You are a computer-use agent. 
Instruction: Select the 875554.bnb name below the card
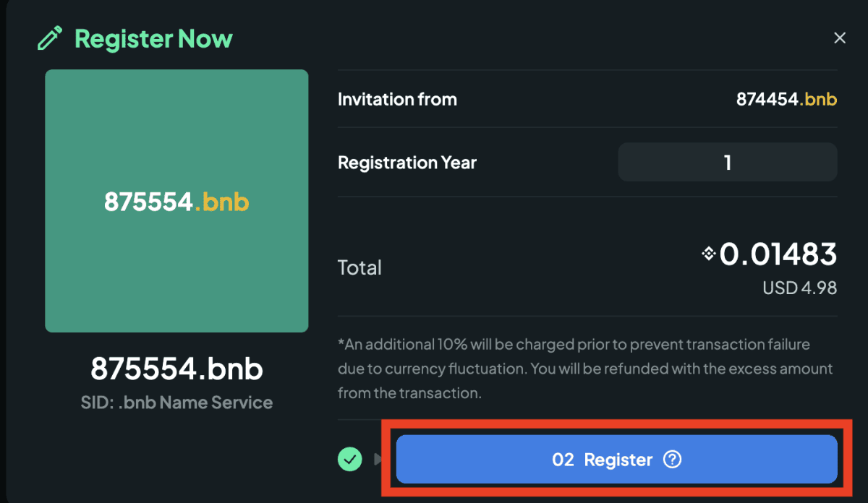point(176,369)
